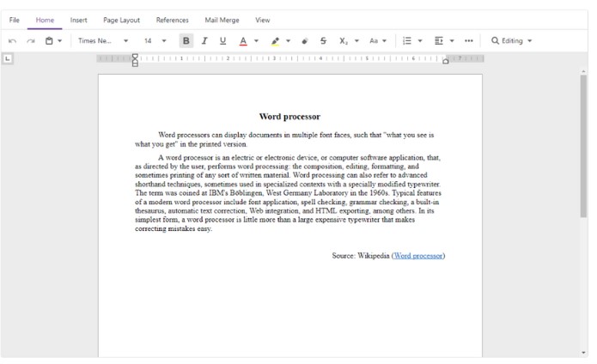This screenshot has width=597, height=364.
Task: Toggle Bold formatting off
Action: (x=186, y=41)
